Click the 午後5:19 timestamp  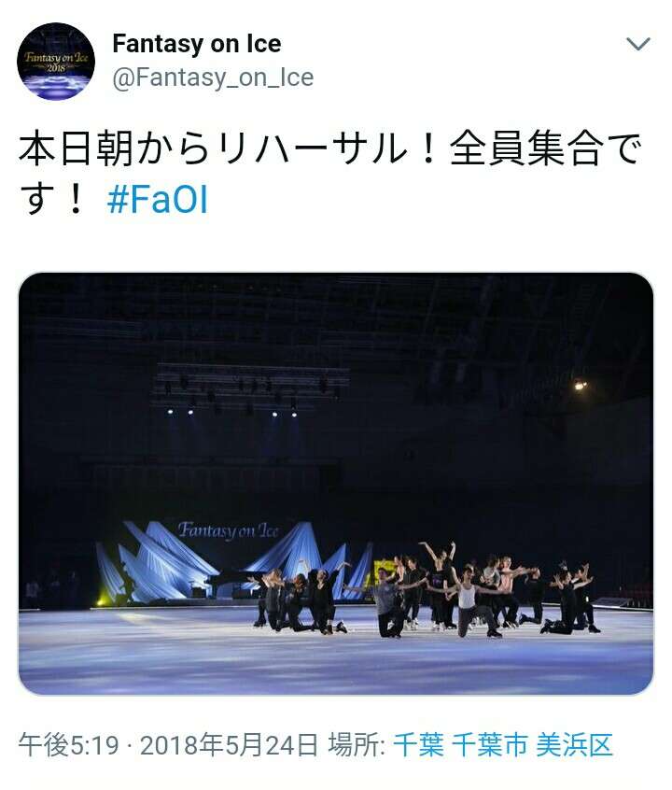click(x=68, y=746)
